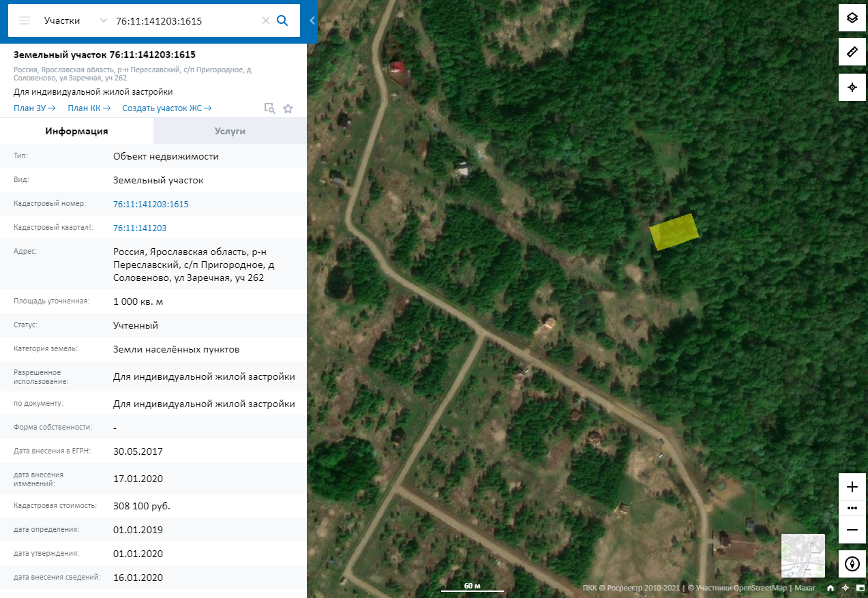Click the 1 000 кв. м area value

pos(138,301)
